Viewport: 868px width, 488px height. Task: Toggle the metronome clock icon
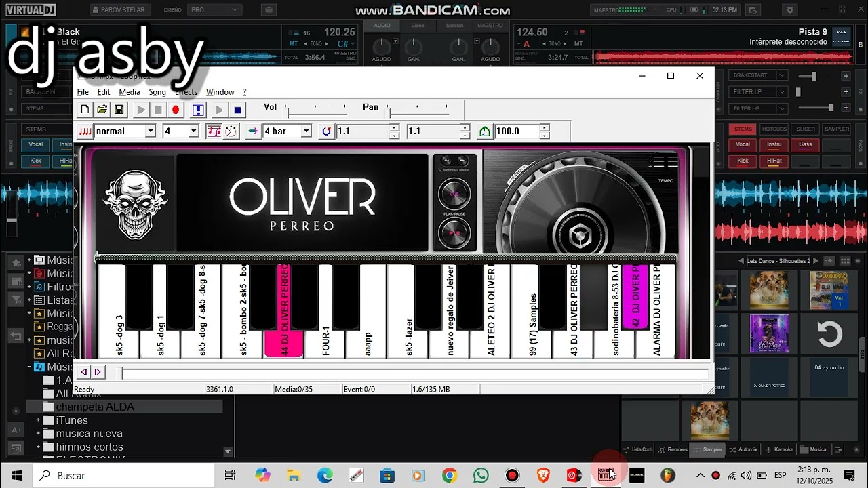coord(231,131)
